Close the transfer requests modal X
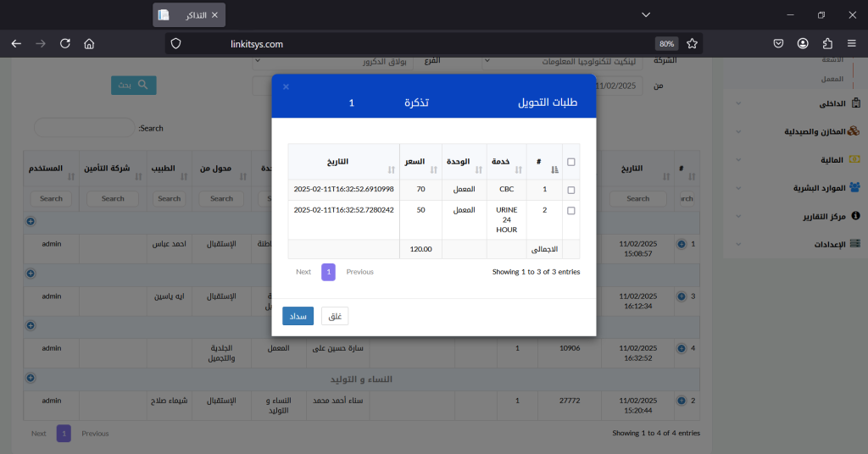 coord(287,86)
